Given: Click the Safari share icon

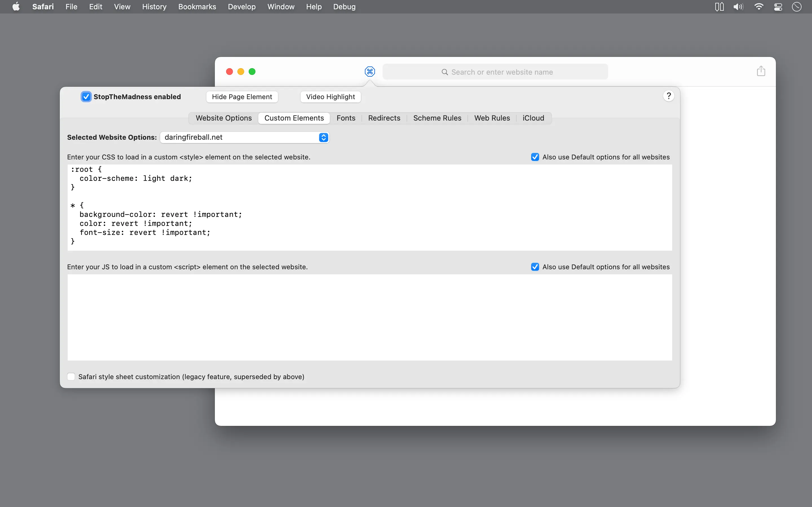Looking at the screenshot, I should click(761, 71).
